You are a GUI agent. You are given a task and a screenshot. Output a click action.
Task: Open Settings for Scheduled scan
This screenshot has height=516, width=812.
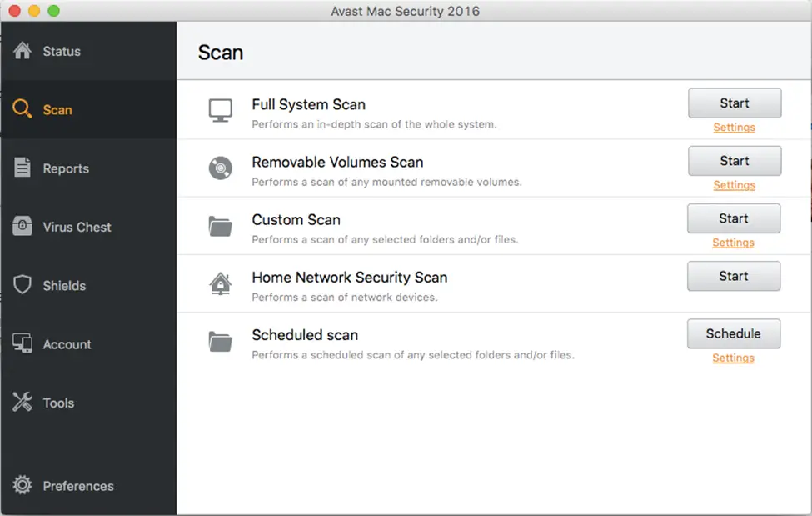[733, 358]
